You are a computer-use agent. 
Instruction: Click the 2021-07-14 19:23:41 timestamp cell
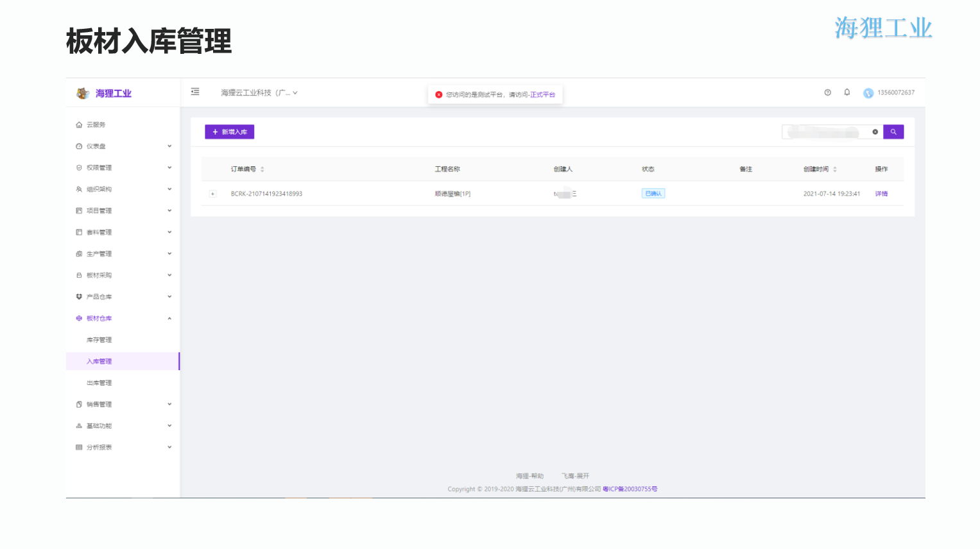point(832,194)
